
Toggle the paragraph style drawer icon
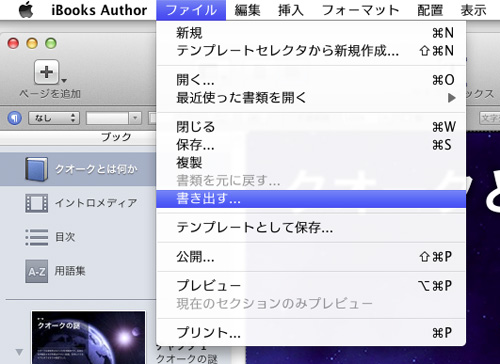[x=14, y=118]
